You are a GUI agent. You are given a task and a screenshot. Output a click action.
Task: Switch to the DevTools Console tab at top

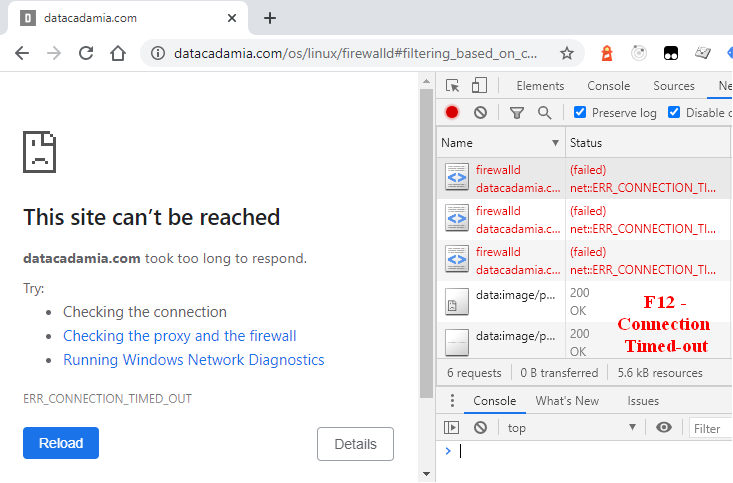coord(608,86)
